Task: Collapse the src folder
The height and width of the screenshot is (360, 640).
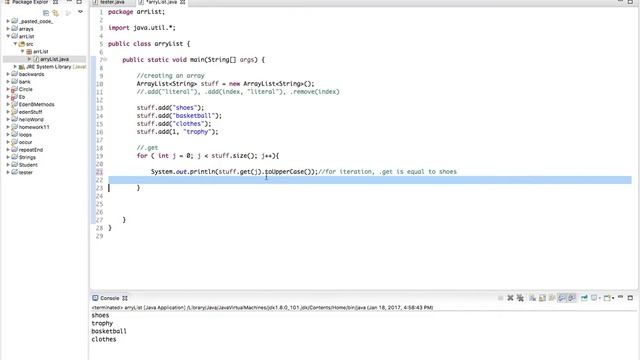Action: [15, 44]
